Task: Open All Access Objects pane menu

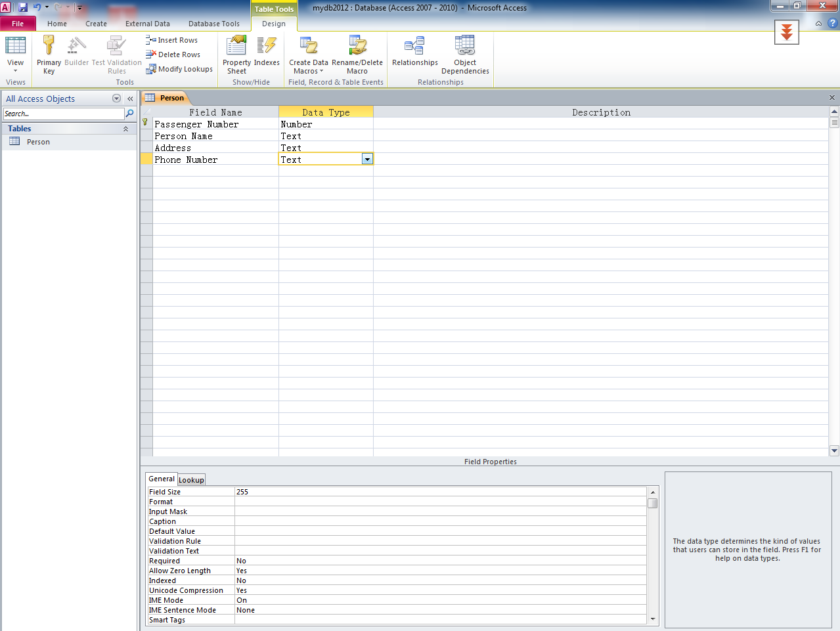Action: [116, 98]
